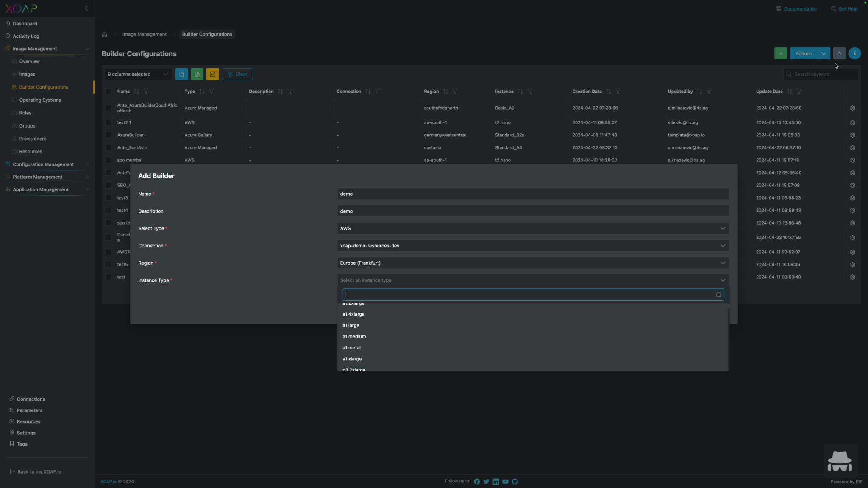The width and height of the screenshot is (868, 488).
Task: Choose a1.metal from the list
Action: [533, 348]
